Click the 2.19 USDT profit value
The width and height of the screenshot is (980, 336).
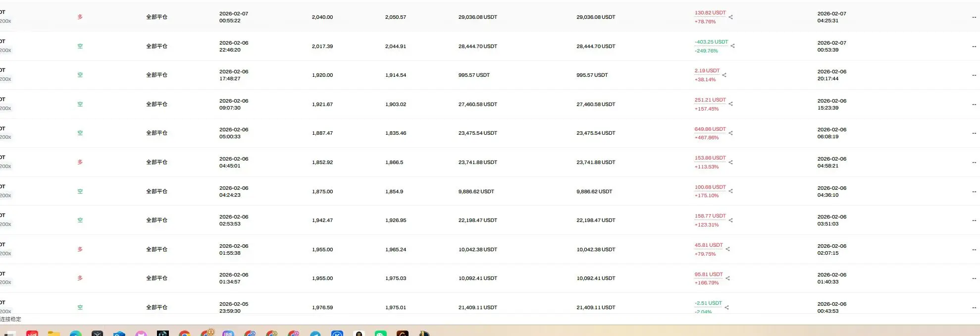(x=707, y=71)
